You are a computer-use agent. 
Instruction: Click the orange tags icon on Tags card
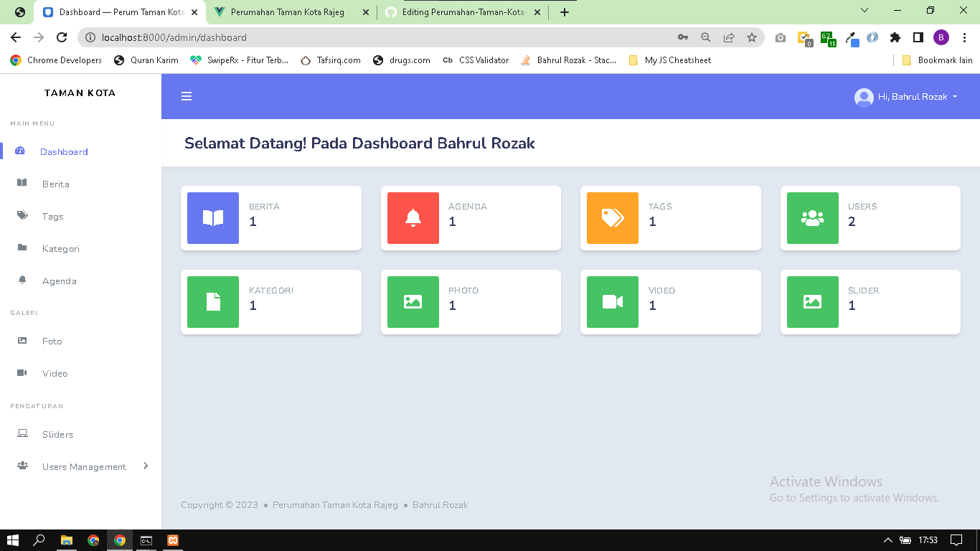coord(613,218)
